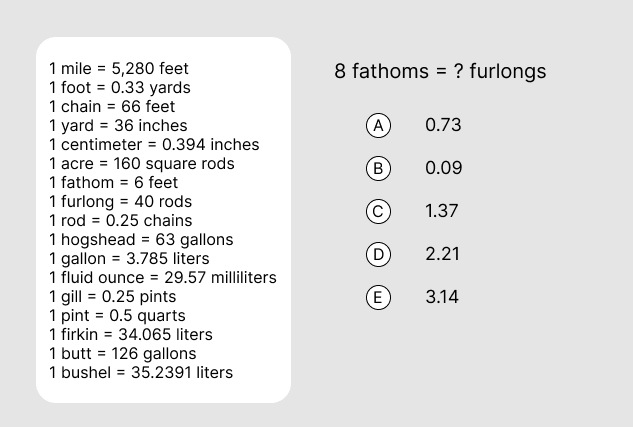Select radio option D
633x427 pixels.
coord(378,254)
